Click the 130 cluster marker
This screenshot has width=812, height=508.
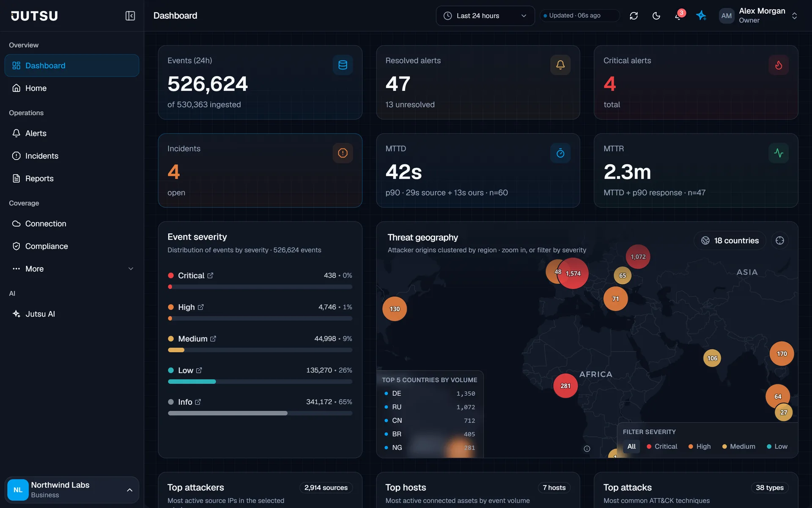pos(395,309)
